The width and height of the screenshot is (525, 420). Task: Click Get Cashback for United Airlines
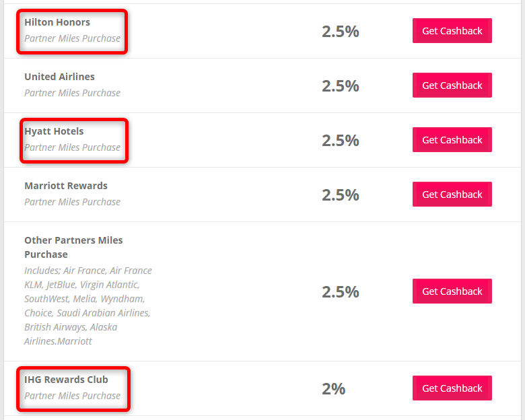coord(452,85)
